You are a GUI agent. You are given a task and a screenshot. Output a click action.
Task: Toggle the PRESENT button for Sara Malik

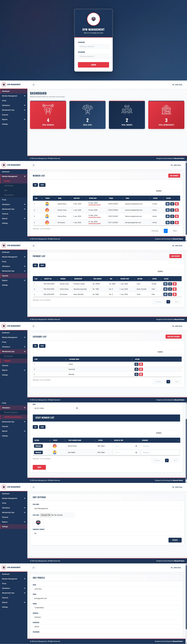[x=38, y=452]
